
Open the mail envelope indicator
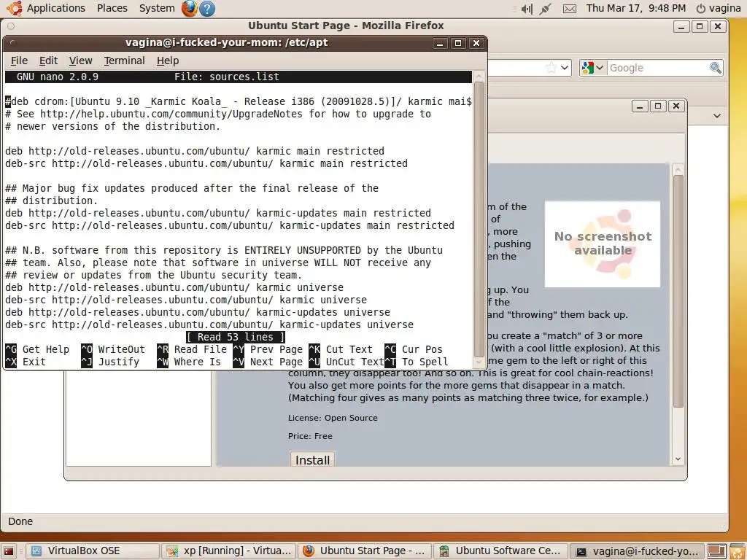coord(570,9)
